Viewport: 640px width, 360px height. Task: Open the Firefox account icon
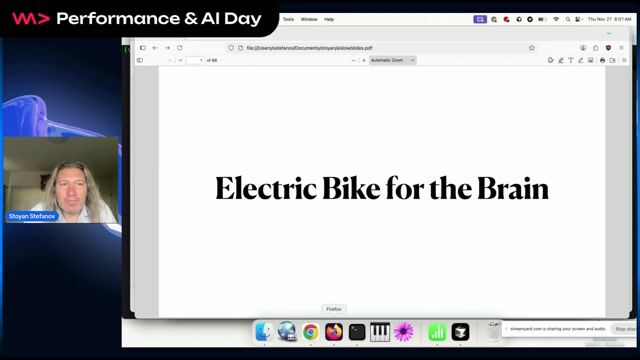coord(583,48)
